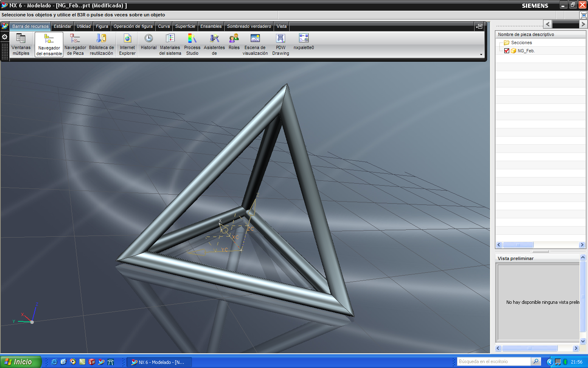
Task: Open Windows Inicio start menu
Action: [21, 362]
